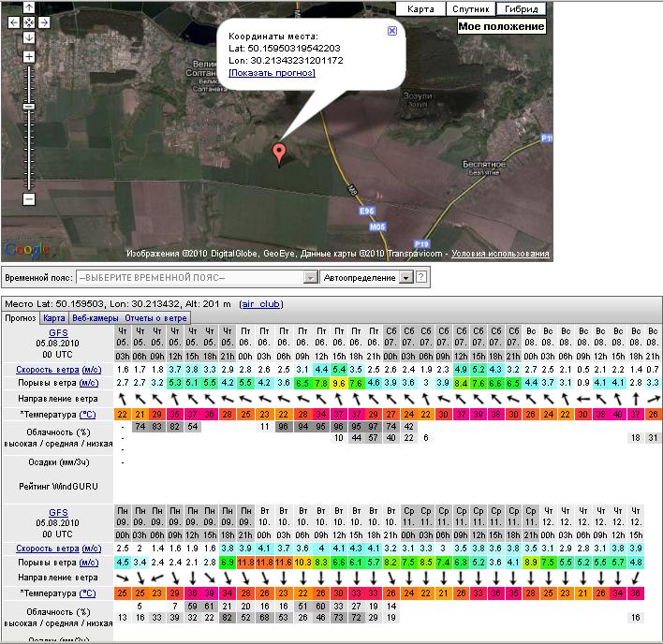This screenshot has height=644, width=663.
Task: Switch map view to Гибрид
Action: click(523, 8)
